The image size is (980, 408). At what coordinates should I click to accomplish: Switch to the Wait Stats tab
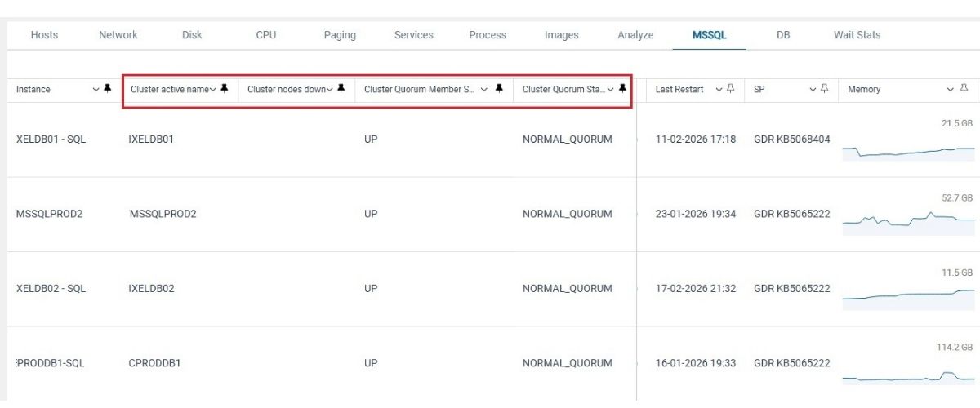(x=857, y=35)
